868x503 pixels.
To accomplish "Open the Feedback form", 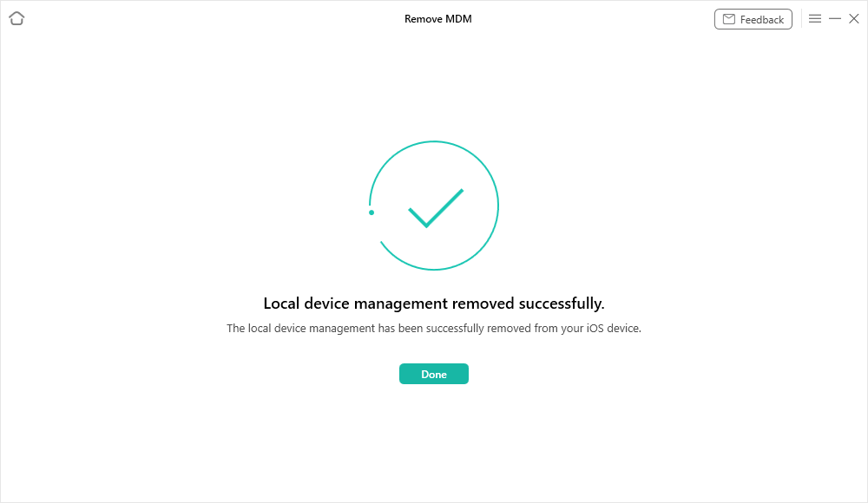I will pos(753,19).
